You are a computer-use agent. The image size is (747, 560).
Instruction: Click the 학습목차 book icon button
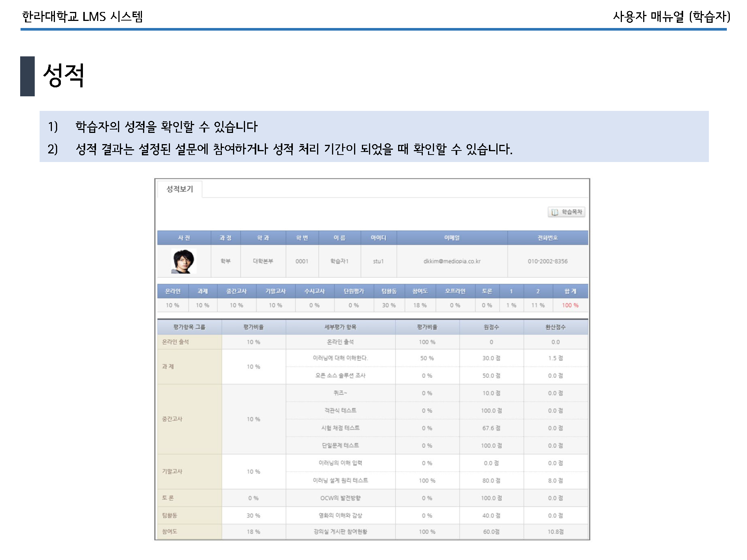[566, 212]
